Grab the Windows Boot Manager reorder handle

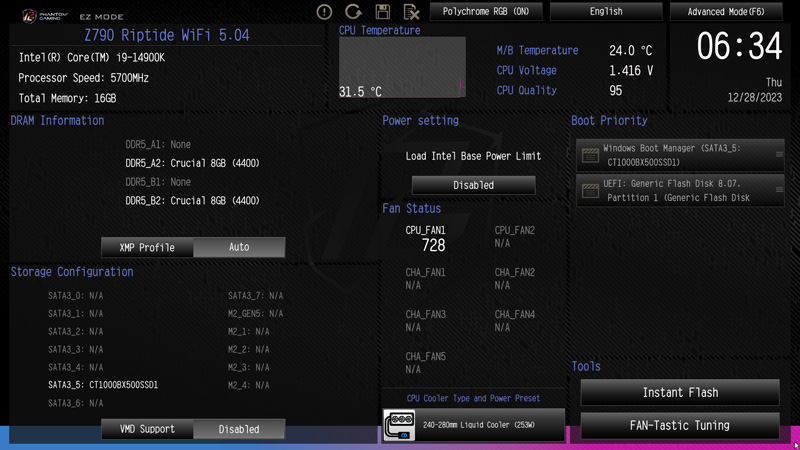[779, 154]
